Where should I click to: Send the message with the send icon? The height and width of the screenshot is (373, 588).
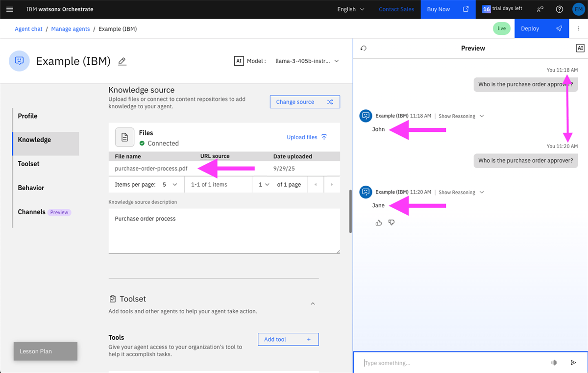point(573,363)
